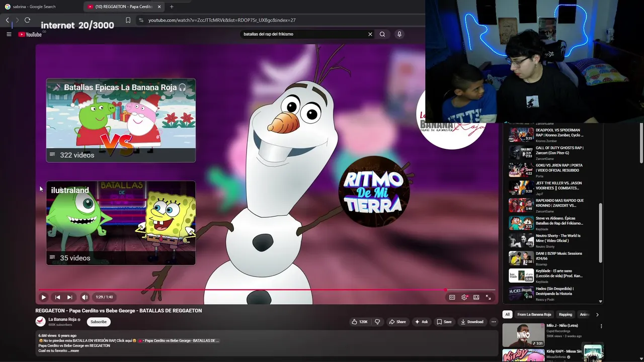
Task: Skip to next video in playlist
Action: point(70,297)
